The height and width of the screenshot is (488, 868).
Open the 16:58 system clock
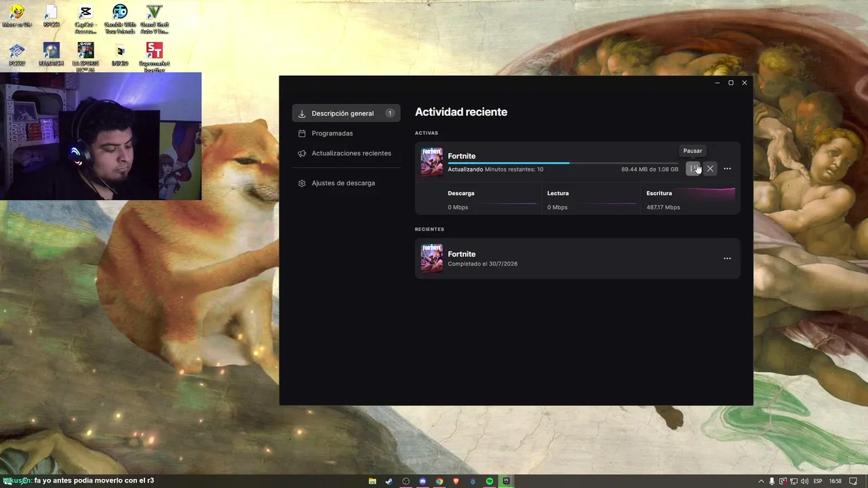[x=835, y=481]
